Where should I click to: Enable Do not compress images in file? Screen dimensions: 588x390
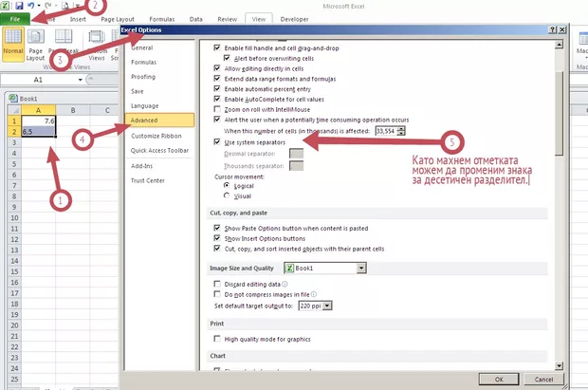pyautogui.click(x=217, y=293)
